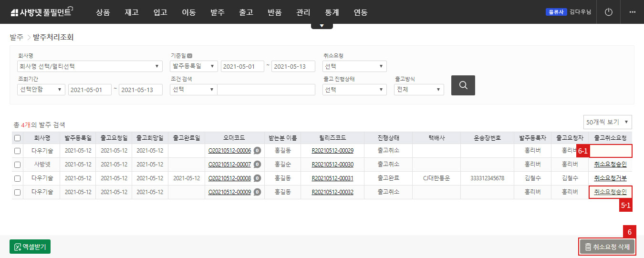Open release code R20210512-00031 link
This screenshot has height=258, width=644.
click(332, 178)
